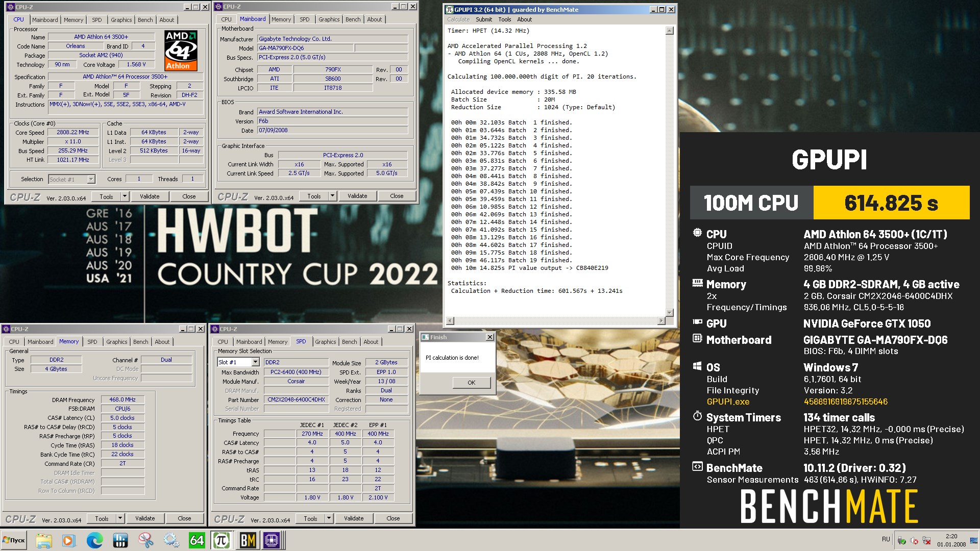Open Microsoft Edge from the taskbar
The image size is (980, 551).
point(94,540)
